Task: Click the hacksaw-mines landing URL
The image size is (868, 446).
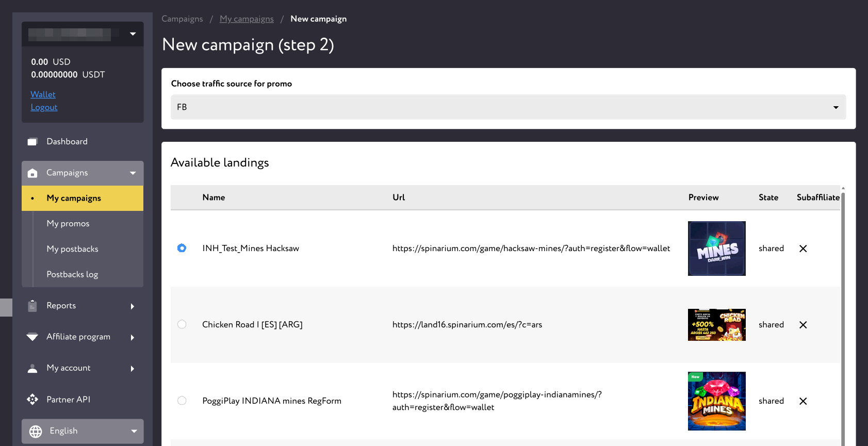Action: (x=531, y=249)
